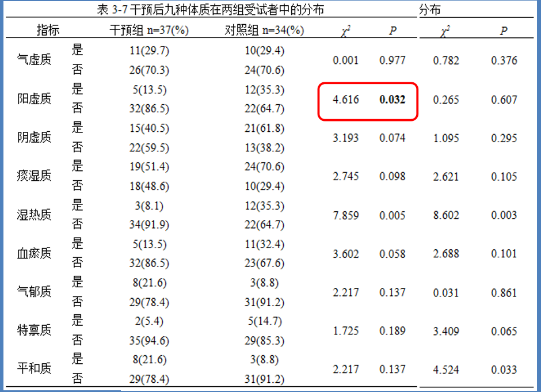Select the bold 0.032 P value
This screenshot has width=541, height=392.
[393, 100]
